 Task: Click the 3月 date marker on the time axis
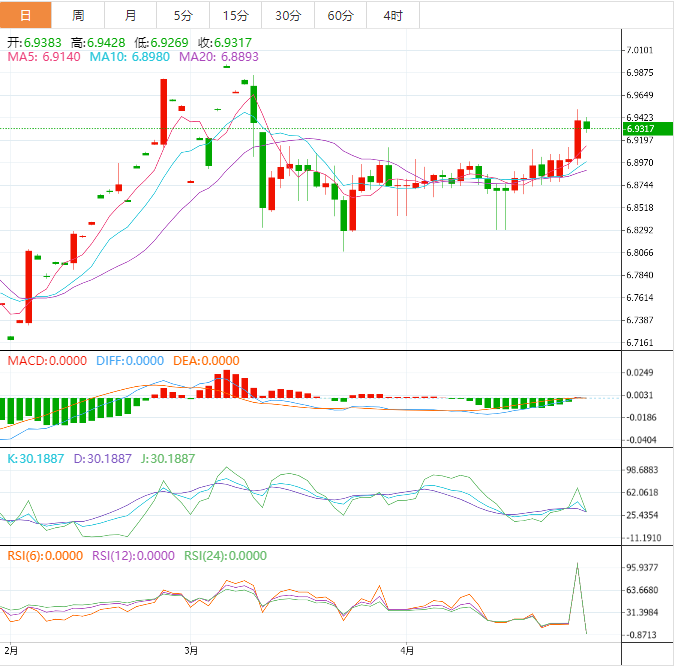tap(191, 650)
